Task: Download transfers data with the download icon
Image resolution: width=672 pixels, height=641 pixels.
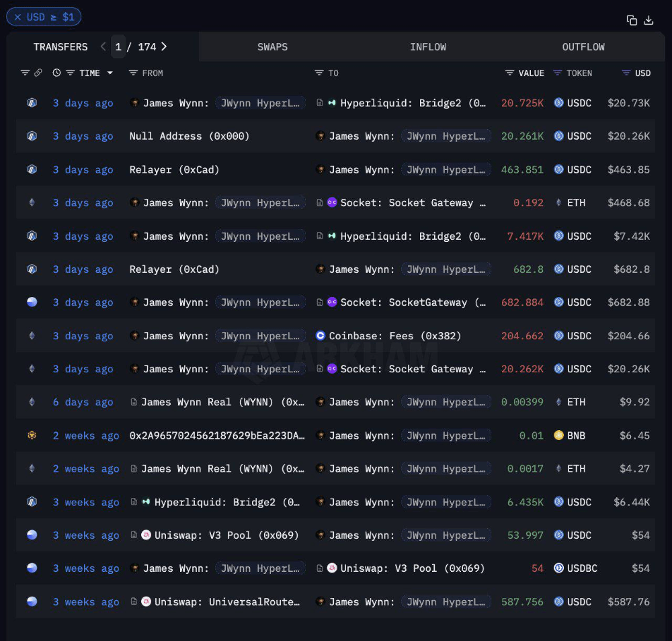Action: coord(649,20)
